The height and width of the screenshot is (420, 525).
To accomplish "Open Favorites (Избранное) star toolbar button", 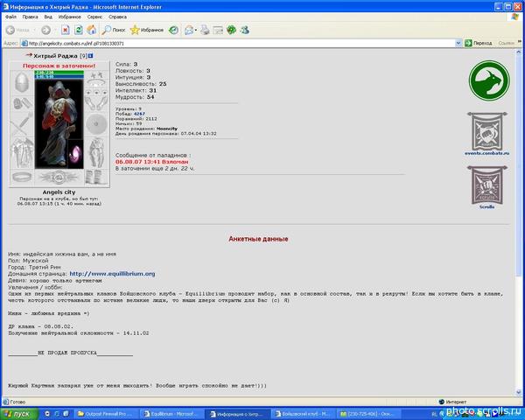I will [147, 30].
